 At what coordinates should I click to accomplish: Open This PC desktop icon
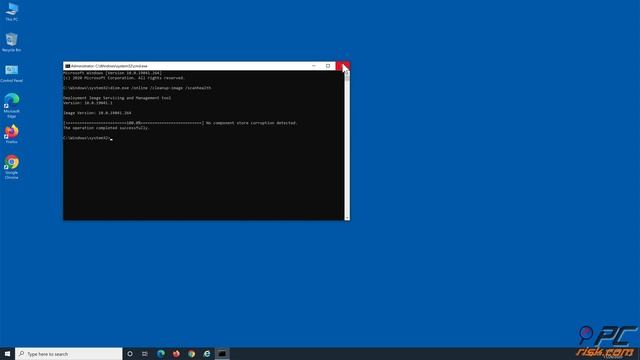[x=11, y=11]
